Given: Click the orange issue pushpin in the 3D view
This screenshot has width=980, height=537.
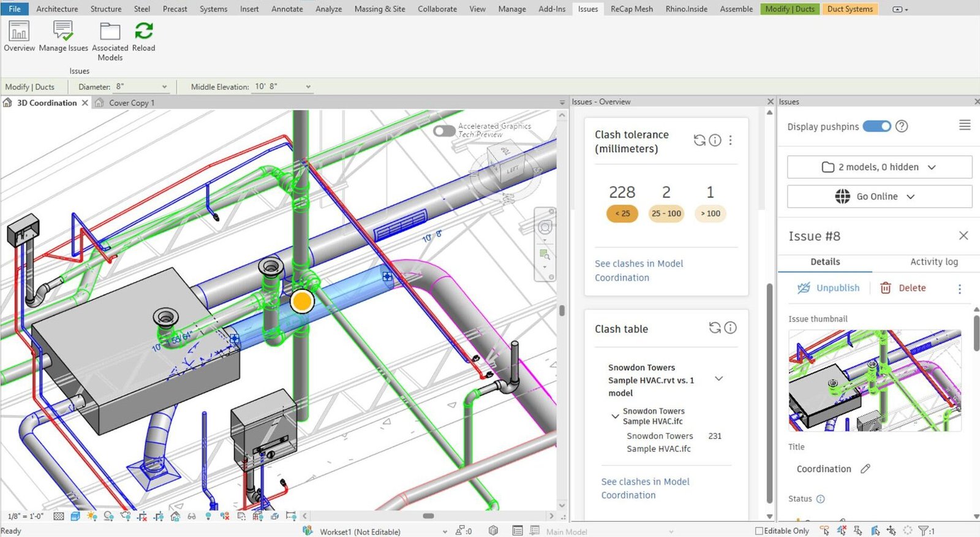Looking at the screenshot, I should click(302, 301).
